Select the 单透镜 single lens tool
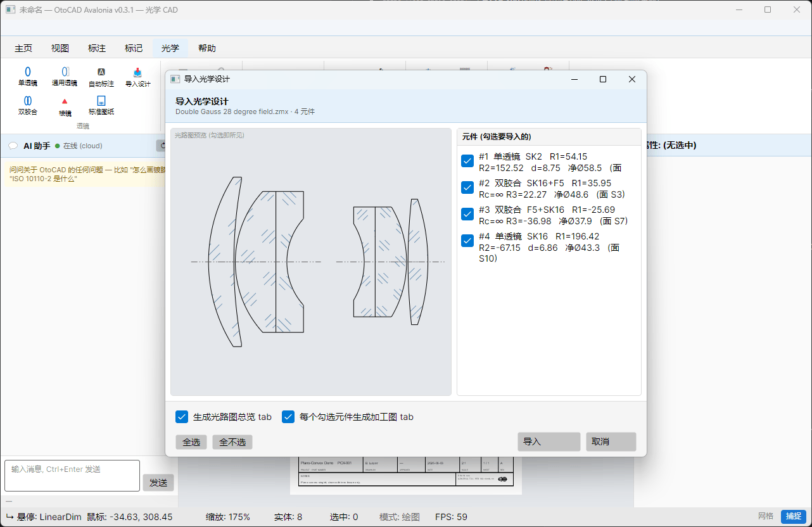This screenshot has height=527, width=812. click(28, 77)
